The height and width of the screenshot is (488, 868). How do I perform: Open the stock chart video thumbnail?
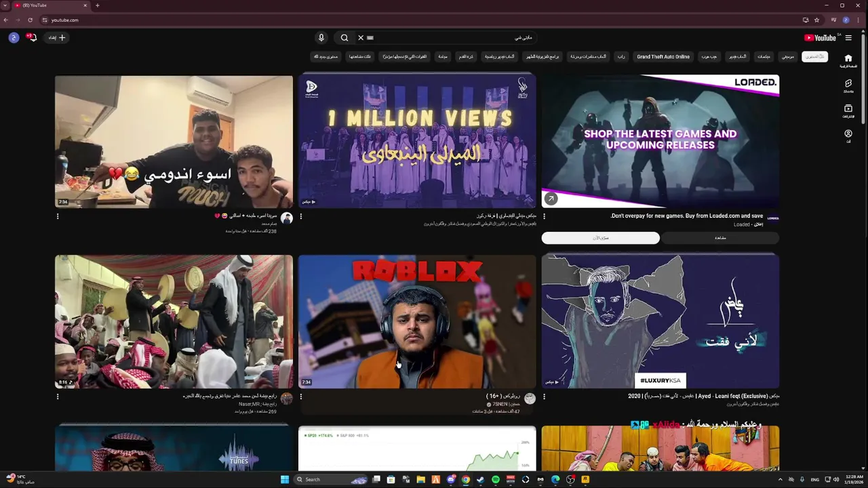tap(417, 449)
